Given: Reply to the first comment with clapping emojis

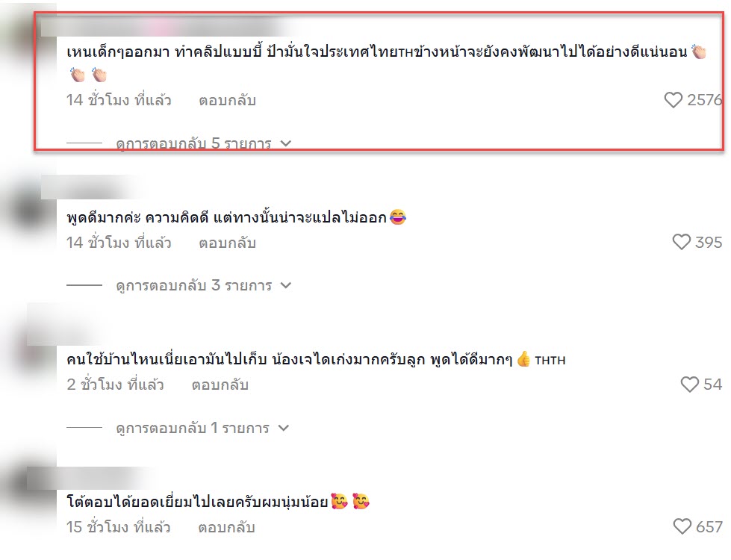Looking at the screenshot, I should (x=228, y=100).
